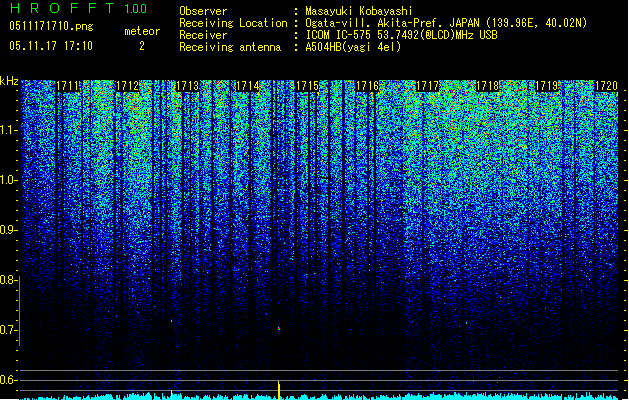The width and height of the screenshot is (629, 400).
Task: Click the Ogata-vill. Akita-Pref. JAPAN location text
Action: click(x=446, y=23)
